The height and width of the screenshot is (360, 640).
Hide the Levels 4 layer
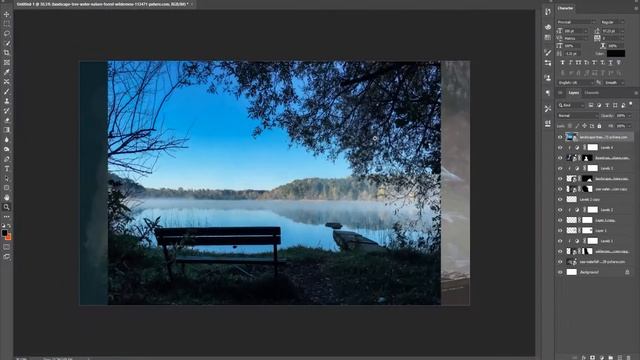tap(560, 147)
